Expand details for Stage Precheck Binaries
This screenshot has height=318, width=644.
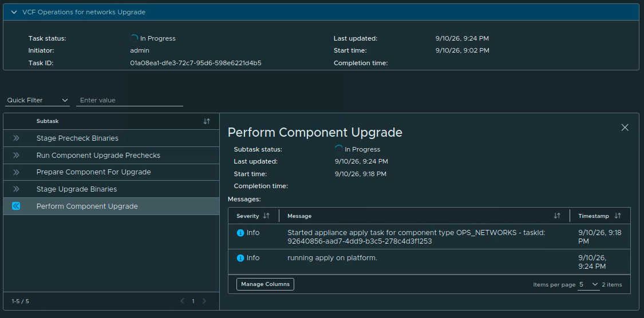click(x=16, y=138)
